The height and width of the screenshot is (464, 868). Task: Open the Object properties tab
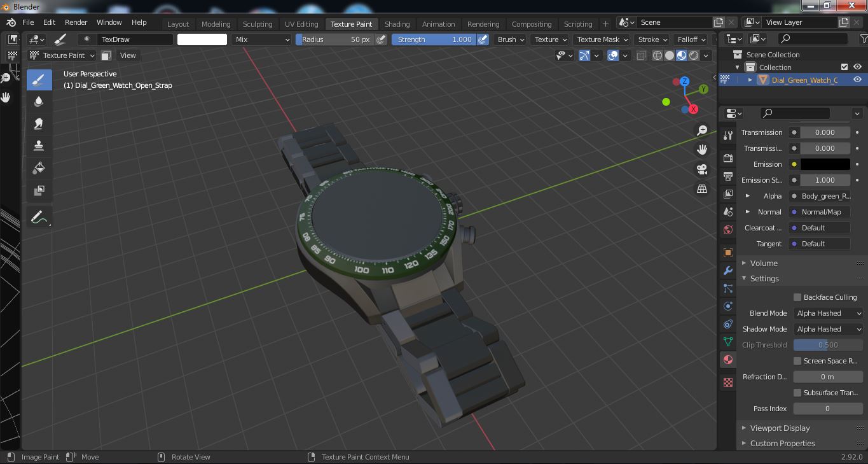728,253
